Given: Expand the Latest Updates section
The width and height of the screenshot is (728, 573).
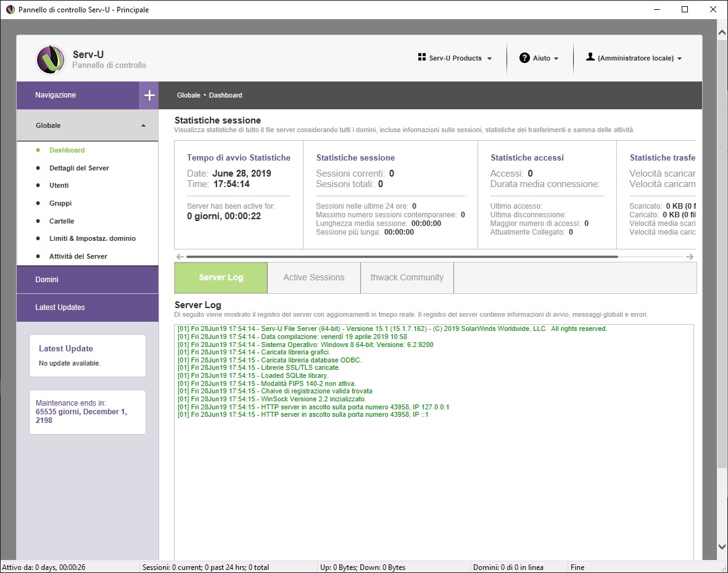Looking at the screenshot, I should (x=87, y=307).
